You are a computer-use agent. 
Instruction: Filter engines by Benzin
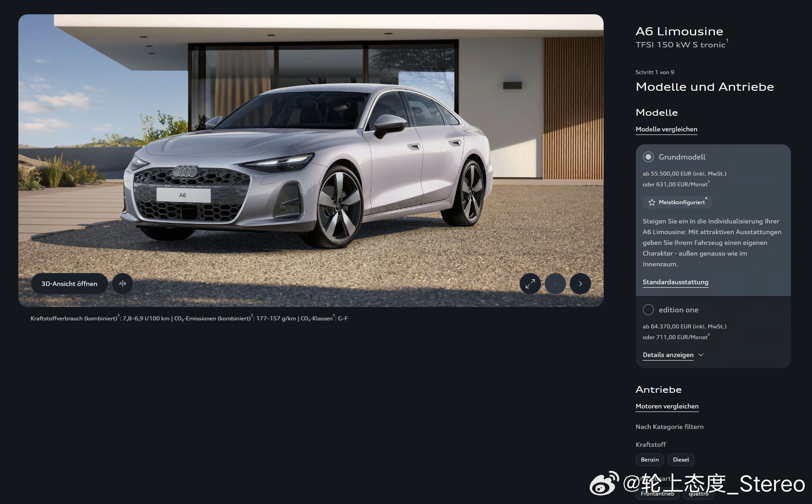(x=650, y=460)
